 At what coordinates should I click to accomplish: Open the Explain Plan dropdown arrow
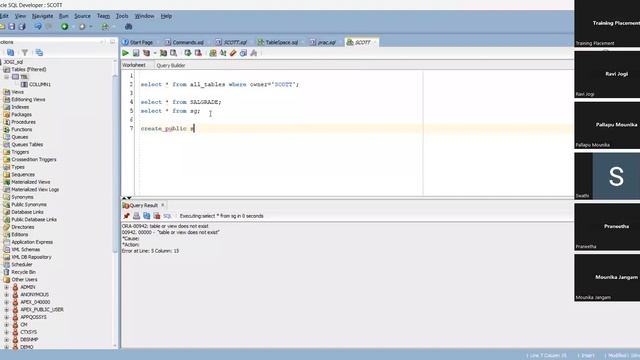coord(155,53)
